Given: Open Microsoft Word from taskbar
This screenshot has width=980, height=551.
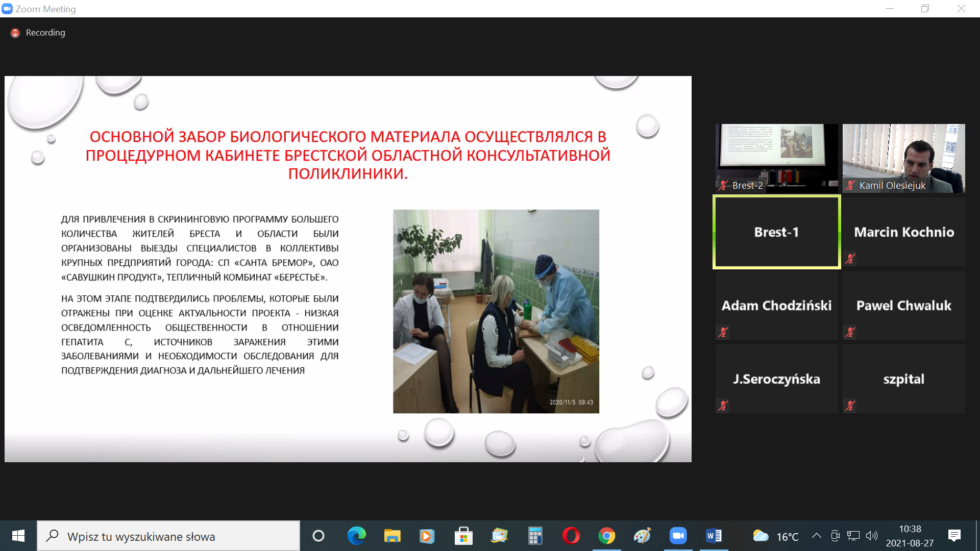Looking at the screenshot, I should point(714,536).
